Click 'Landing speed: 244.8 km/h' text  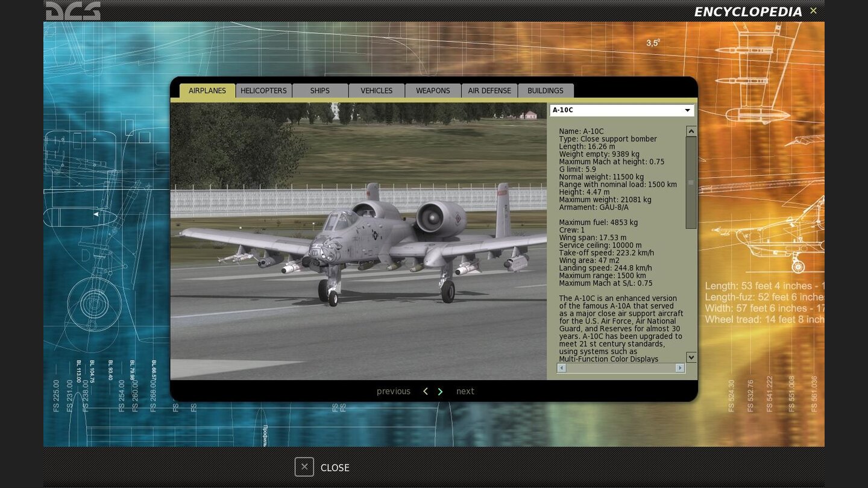pyautogui.click(x=605, y=268)
